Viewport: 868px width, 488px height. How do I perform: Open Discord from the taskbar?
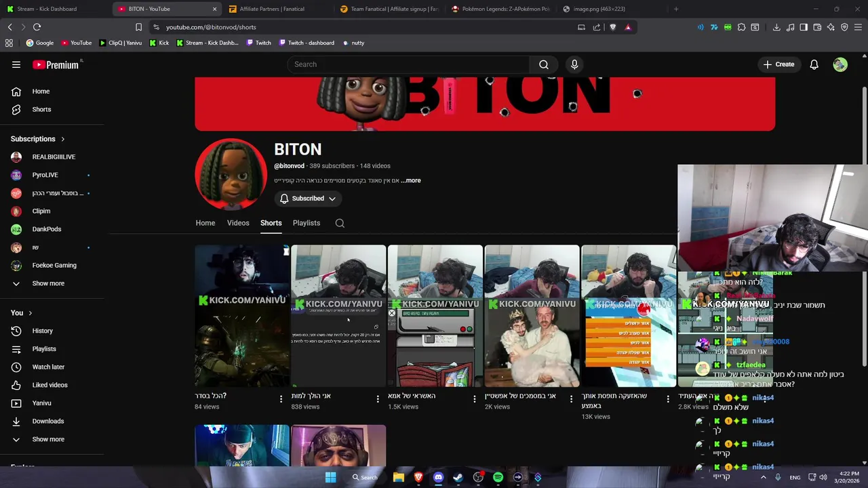click(438, 477)
